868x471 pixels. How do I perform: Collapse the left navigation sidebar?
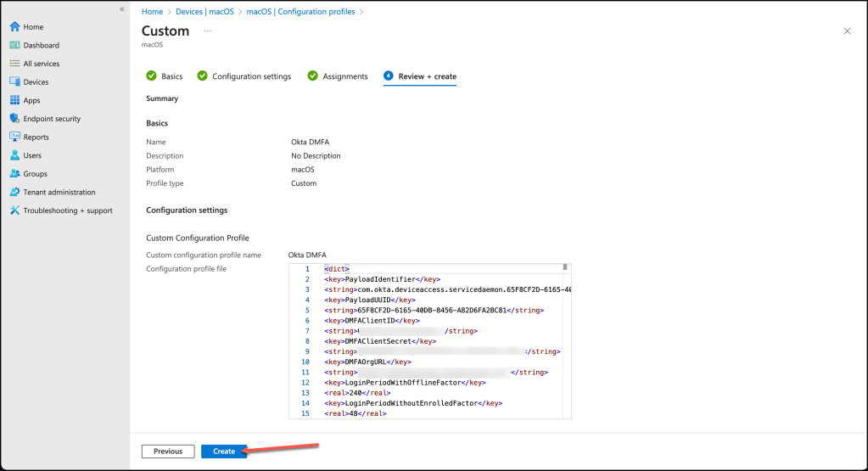(121, 9)
